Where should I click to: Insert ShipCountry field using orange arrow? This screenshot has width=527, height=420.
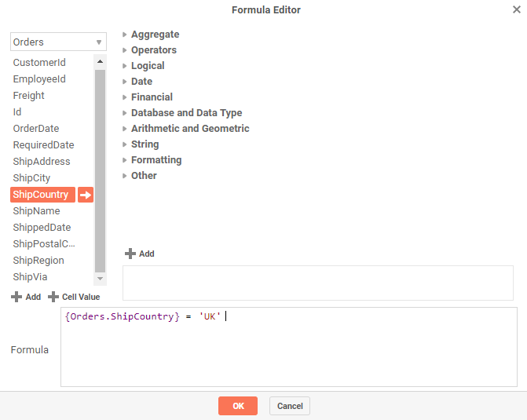point(86,195)
